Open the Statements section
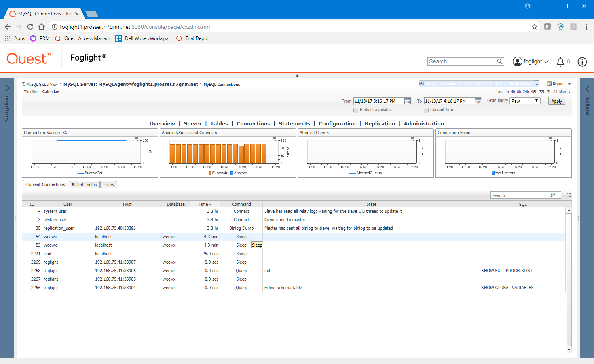The image size is (594, 364). click(x=294, y=124)
